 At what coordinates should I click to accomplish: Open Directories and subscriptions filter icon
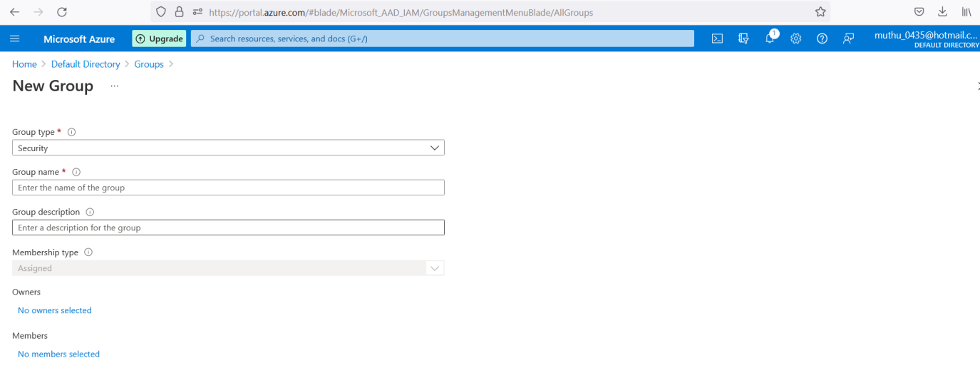coord(743,39)
